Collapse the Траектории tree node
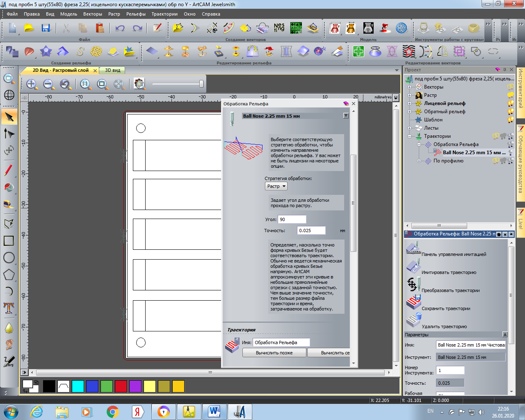This screenshot has height=420, width=525. (409, 136)
